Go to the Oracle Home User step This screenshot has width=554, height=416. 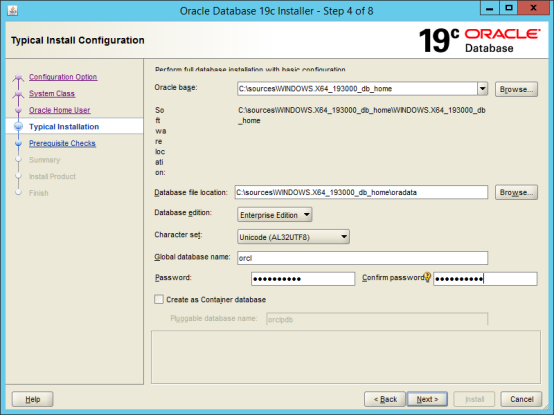tap(60, 110)
